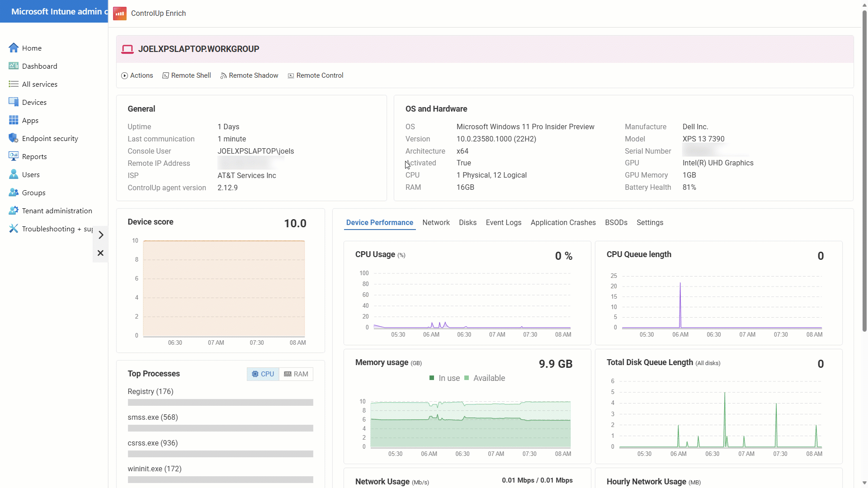Toggle Top Processes to RAM view
Viewport: 868px width, 488px height.
pyautogui.click(x=296, y=374)
